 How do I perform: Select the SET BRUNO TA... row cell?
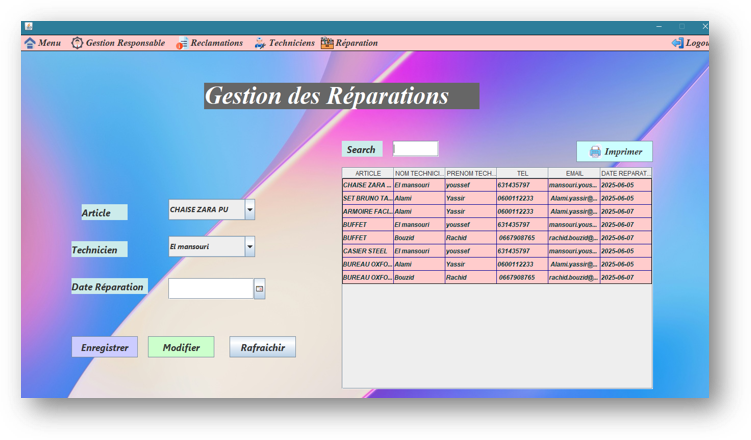tap(368, 198)
